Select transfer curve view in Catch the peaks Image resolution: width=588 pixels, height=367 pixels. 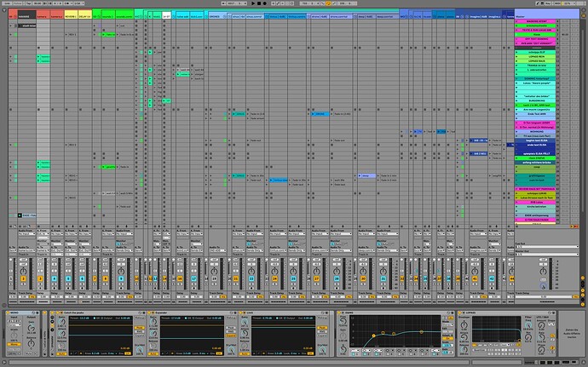point(76,353)
